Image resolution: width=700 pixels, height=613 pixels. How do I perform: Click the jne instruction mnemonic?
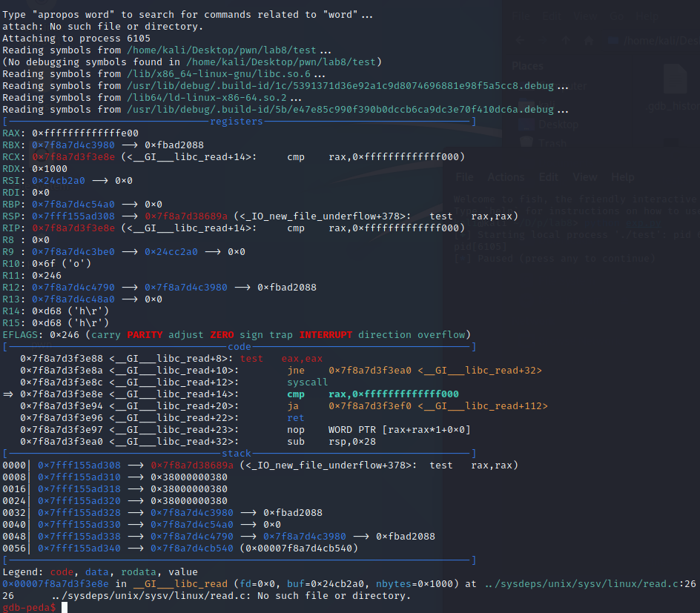click(296, 371)
